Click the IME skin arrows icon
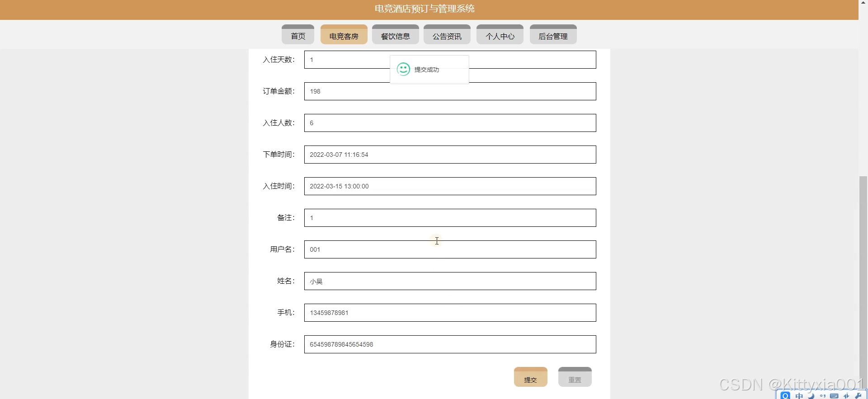 click(x=846, y=396)
